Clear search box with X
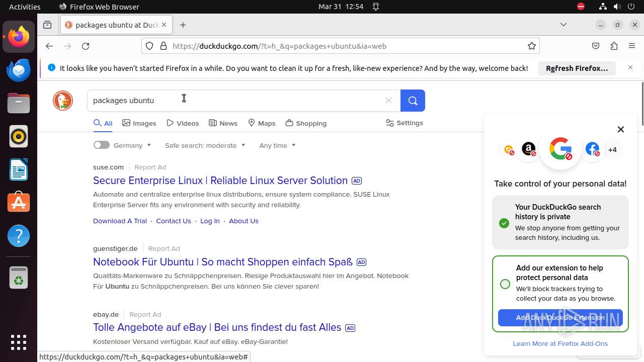 (x=388, y=101)
